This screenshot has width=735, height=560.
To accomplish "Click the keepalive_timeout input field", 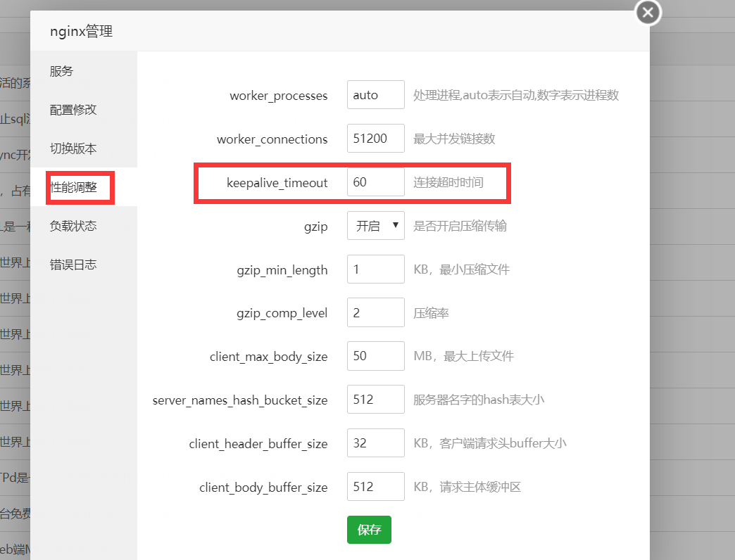I will pyautogui.click(x=375, y=182).
